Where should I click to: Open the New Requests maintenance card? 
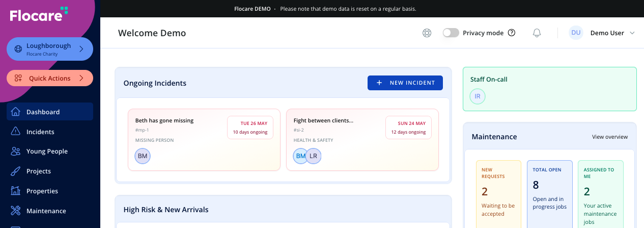[498, 194]
